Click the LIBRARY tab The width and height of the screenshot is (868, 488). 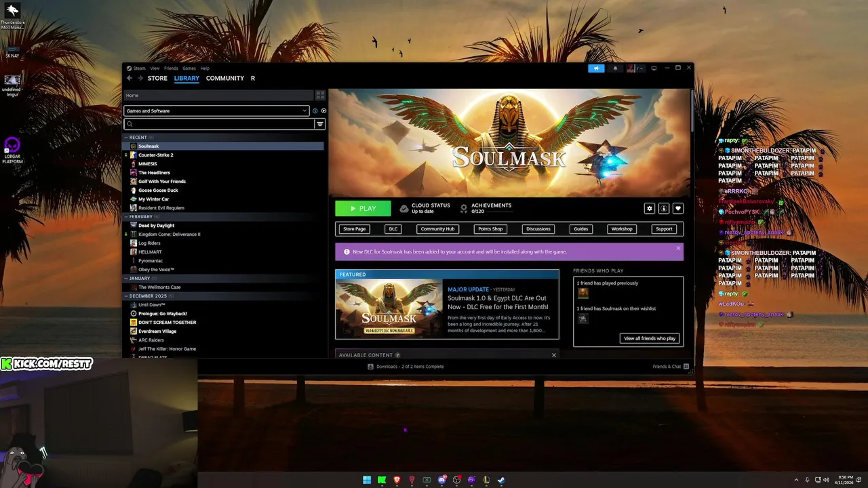186,78
